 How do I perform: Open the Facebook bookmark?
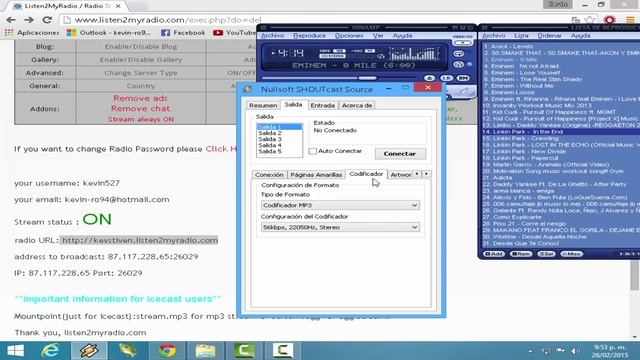[x=183, y=33]
